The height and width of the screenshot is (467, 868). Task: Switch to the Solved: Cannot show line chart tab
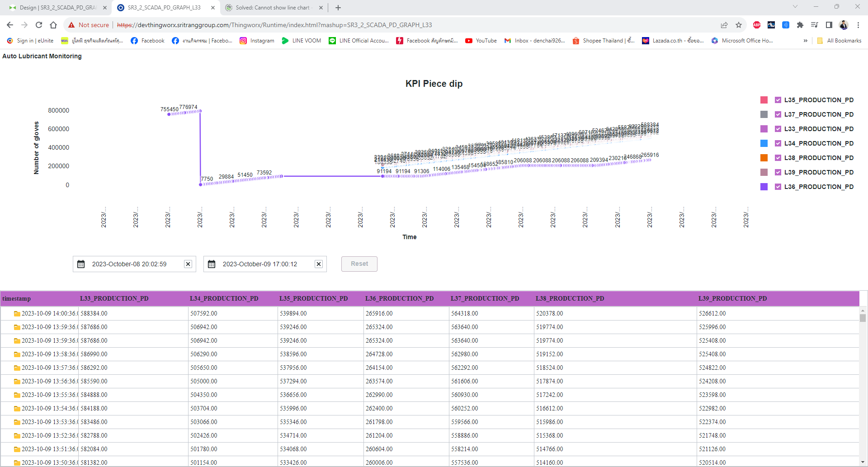pyautogui.click(x=271, y=7)
